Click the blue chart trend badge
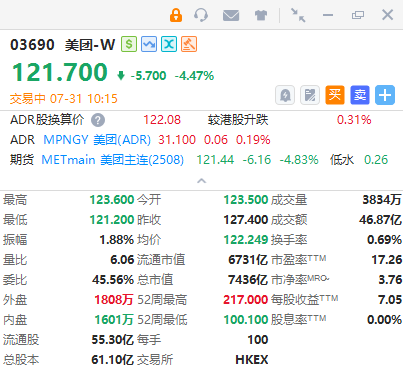This screenshot has width=403, height=371. pos(149,44)
